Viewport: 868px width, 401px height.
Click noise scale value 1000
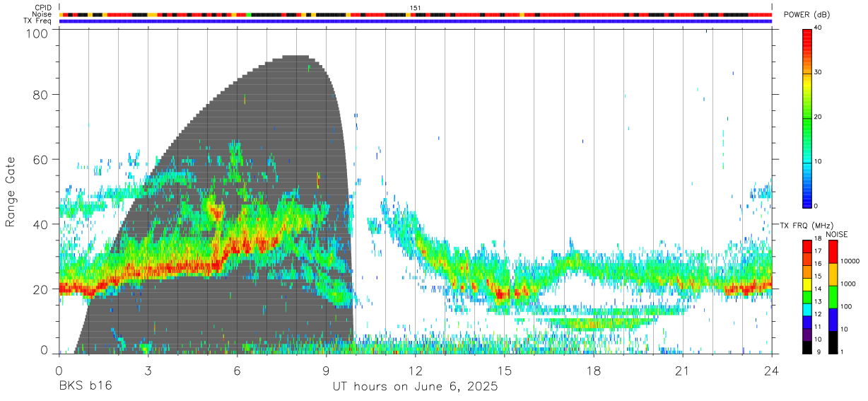[849, 284]
